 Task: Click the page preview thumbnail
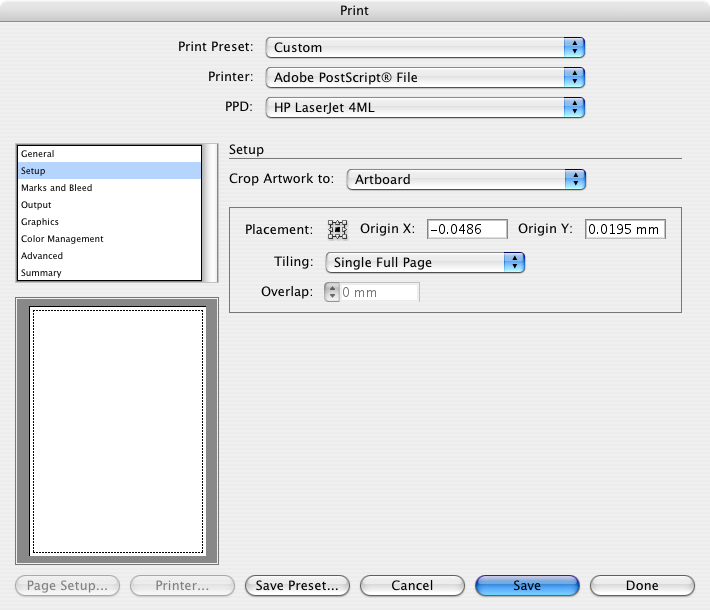coord(116,430)
